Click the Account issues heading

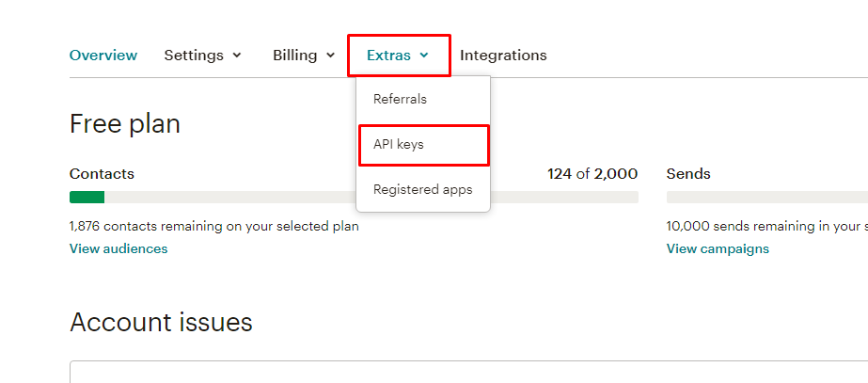pos(161,322)
